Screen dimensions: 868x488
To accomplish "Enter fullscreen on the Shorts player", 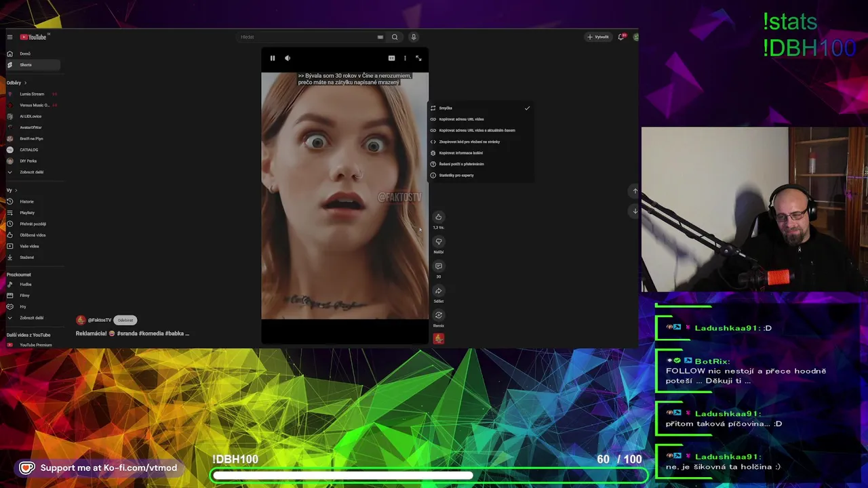I will point(418,58).
